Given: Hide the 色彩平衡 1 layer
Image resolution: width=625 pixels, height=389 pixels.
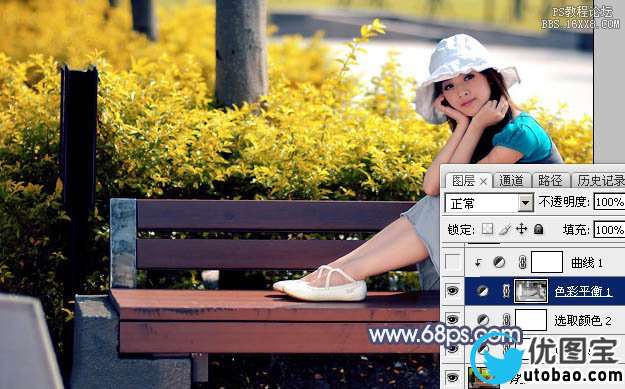Looking at the screenshot, I should point(452,291).
